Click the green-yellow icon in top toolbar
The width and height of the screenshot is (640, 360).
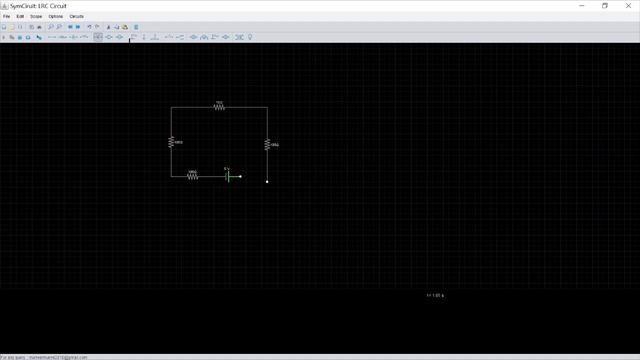coord(125,27)
